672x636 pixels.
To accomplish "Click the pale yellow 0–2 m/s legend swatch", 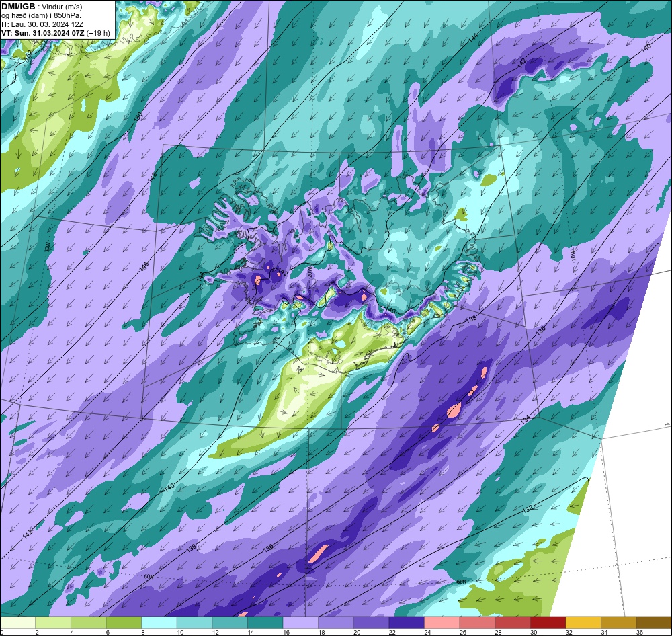I will (x=18, y=623).
